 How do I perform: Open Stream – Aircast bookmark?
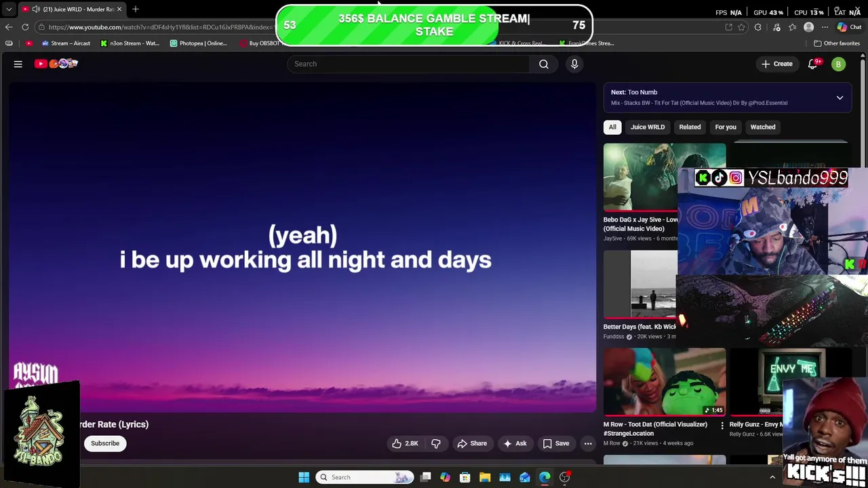click(66, 43)
